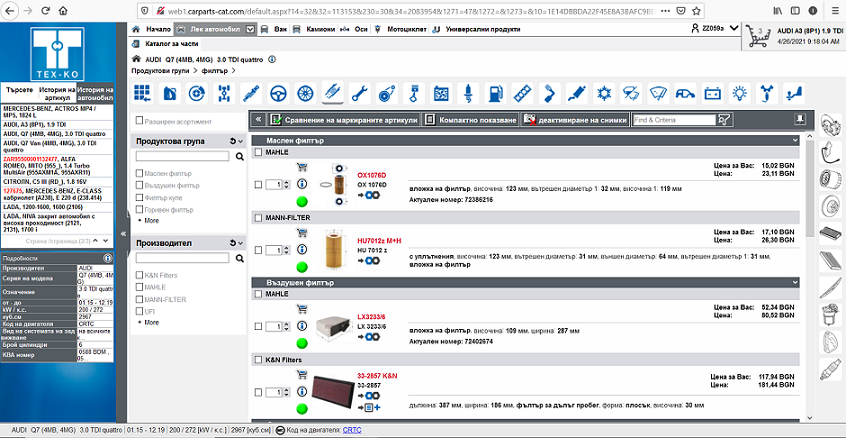Open the CRTC engine code link

[352, 430]
